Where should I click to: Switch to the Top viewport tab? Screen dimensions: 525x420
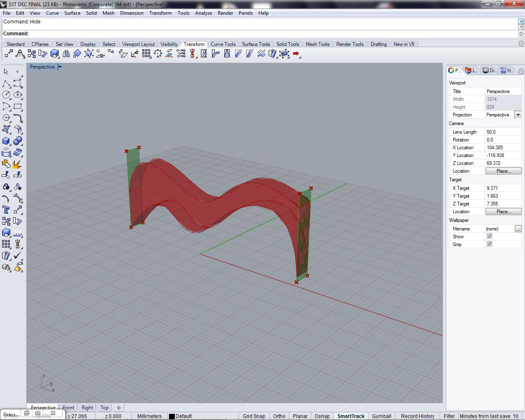(x=104, y=407)
